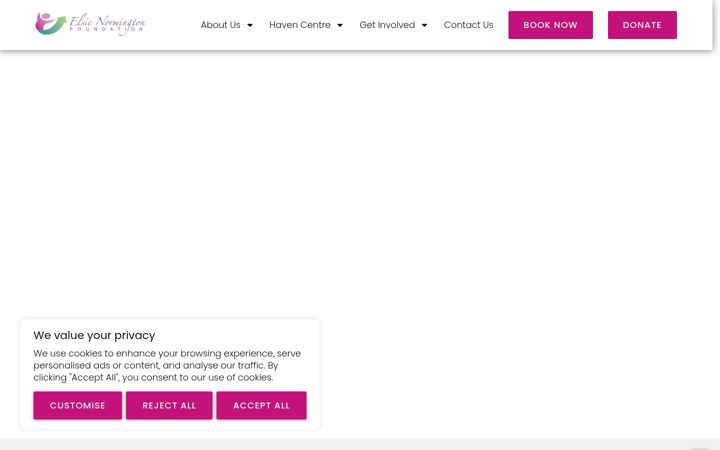Expand the About Us dropdown arrow
This screenshot has width=720, height=450.
[250, 25]
